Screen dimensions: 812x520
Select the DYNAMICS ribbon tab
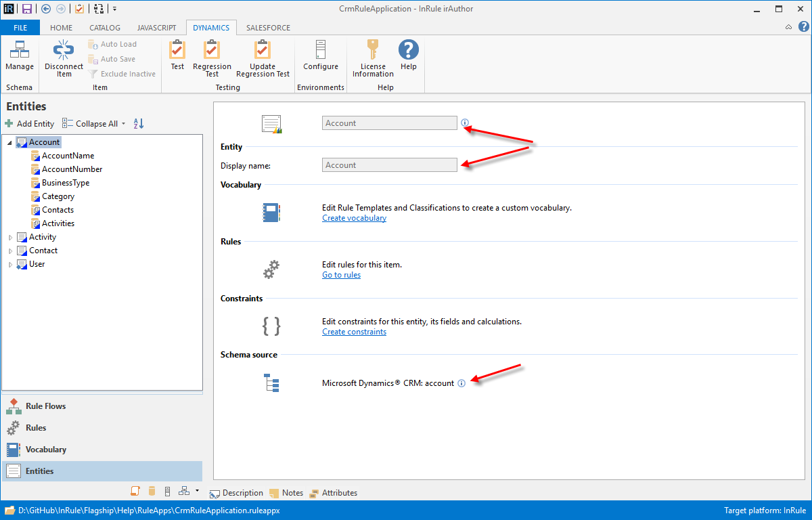pos(211,28)
